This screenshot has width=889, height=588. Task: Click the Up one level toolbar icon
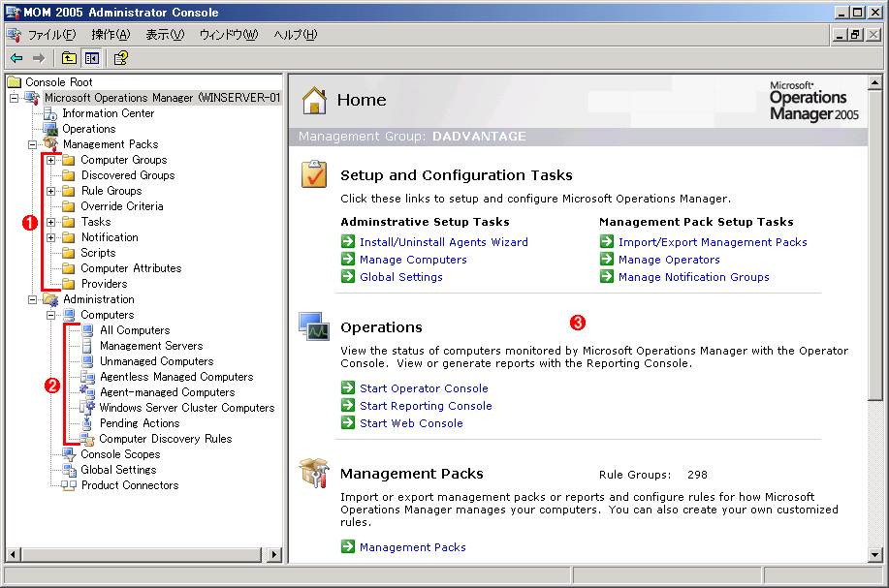click(x=69, y=58)
